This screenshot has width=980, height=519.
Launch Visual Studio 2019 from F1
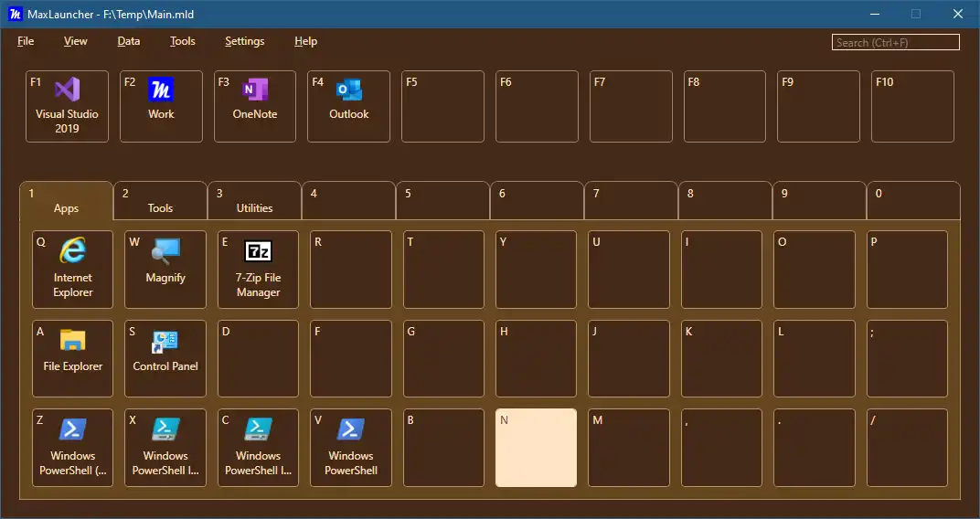coord(67,106)
